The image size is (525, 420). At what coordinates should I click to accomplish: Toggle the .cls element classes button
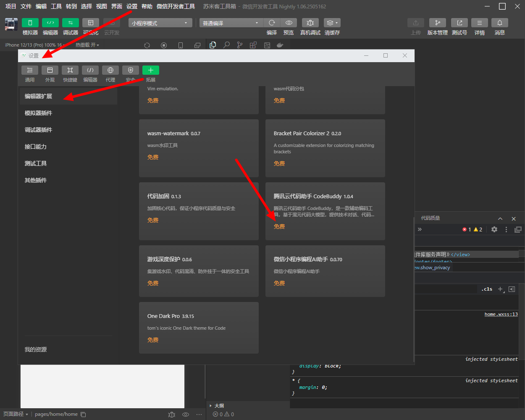point(487,289)
